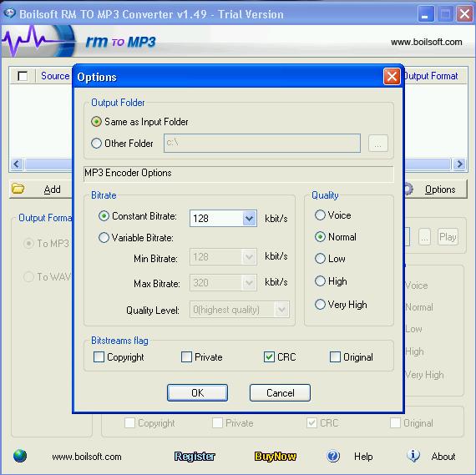476x475 pixels.
Task: Click Register link at bottom
Action: coord(195,456)
